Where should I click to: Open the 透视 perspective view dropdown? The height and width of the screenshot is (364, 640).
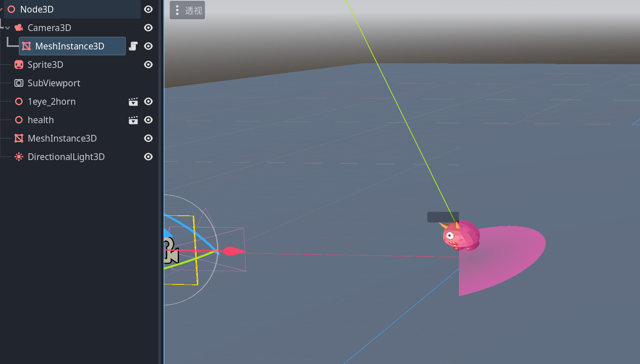tap(187, 10)
